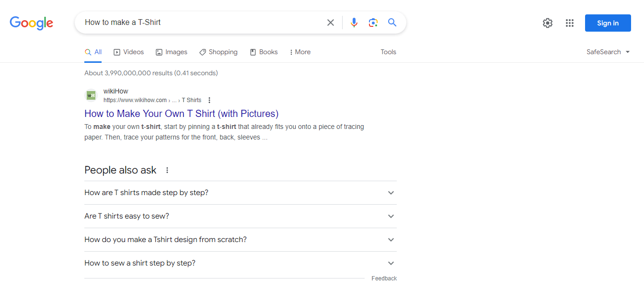Image resolution: width=644 pixels, height=290 pixels.
Task: Clear the search query with the X icon
Action: pos(331,22)
